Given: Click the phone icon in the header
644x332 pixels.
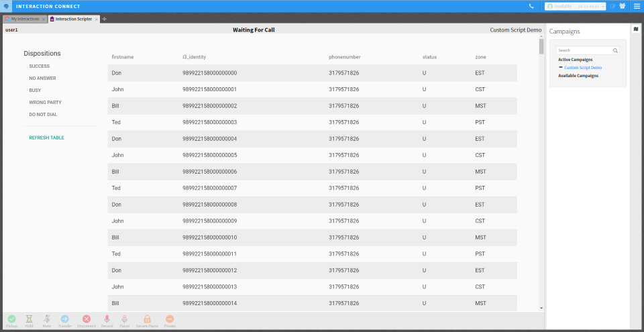Looking at the screenshot, I should 531,6.
